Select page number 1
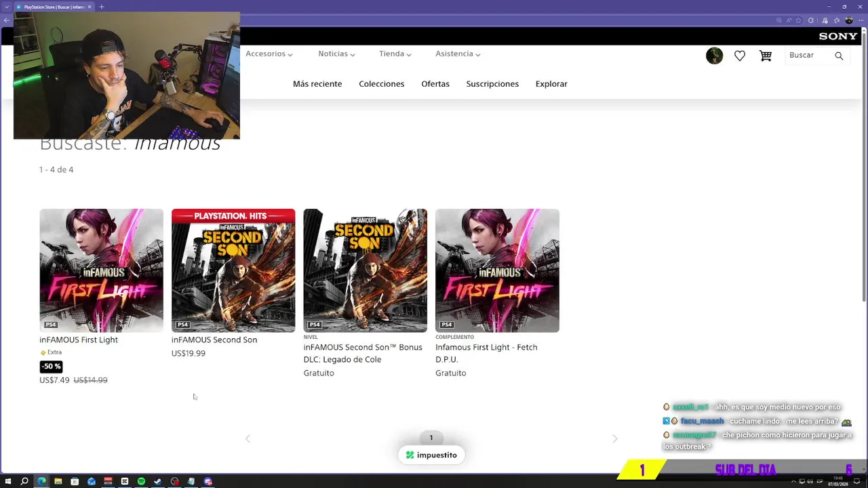Screen dimensions: 868x488 431,438
